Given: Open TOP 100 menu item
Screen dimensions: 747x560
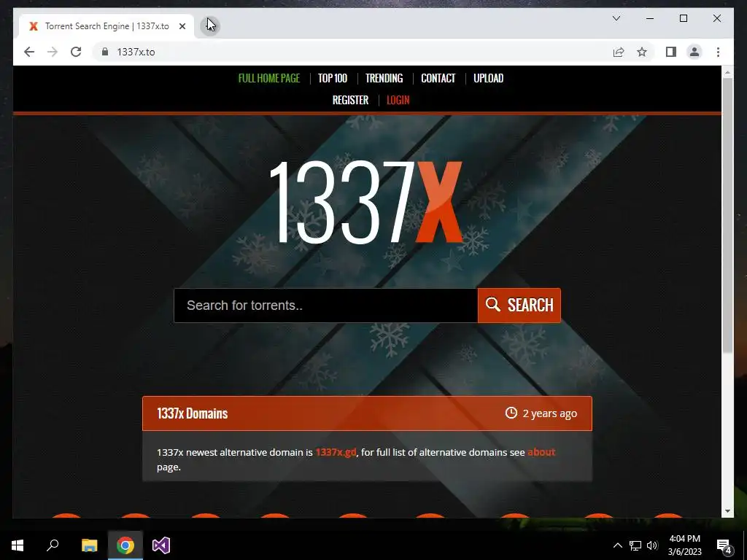Looking at the screenshot, I should [x=333, y=78].
